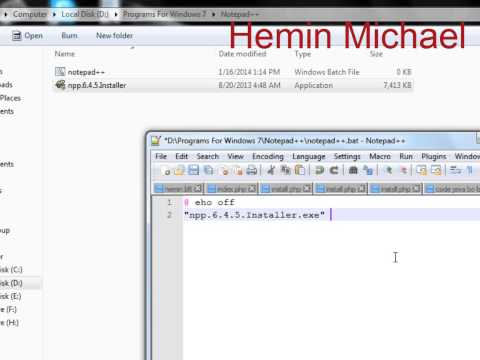This screenshot has height=360, width=480.
Task: Click the npp.6.4.5.Installer application icon
Action: click(60, 85)
